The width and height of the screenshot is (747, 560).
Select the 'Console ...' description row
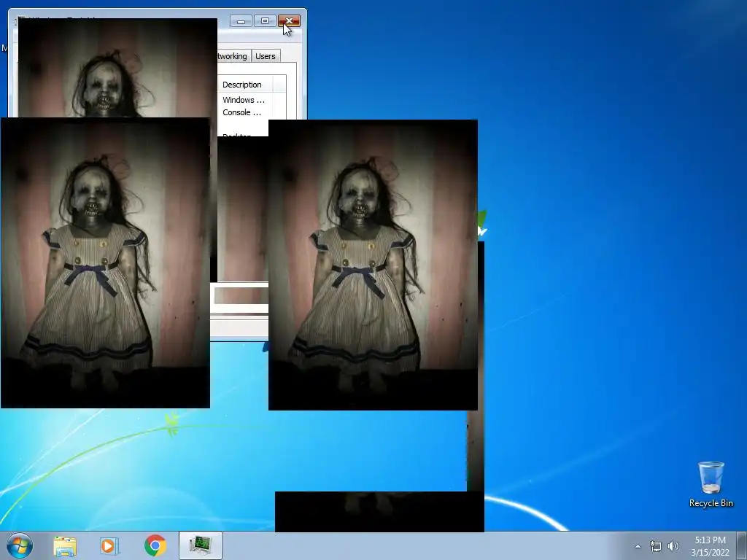[x=242, y=112]
